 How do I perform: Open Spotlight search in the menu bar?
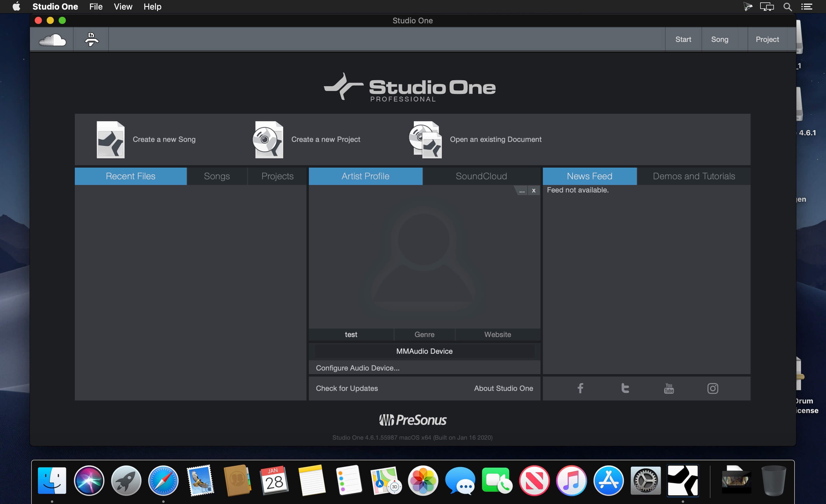click(788, 7)
